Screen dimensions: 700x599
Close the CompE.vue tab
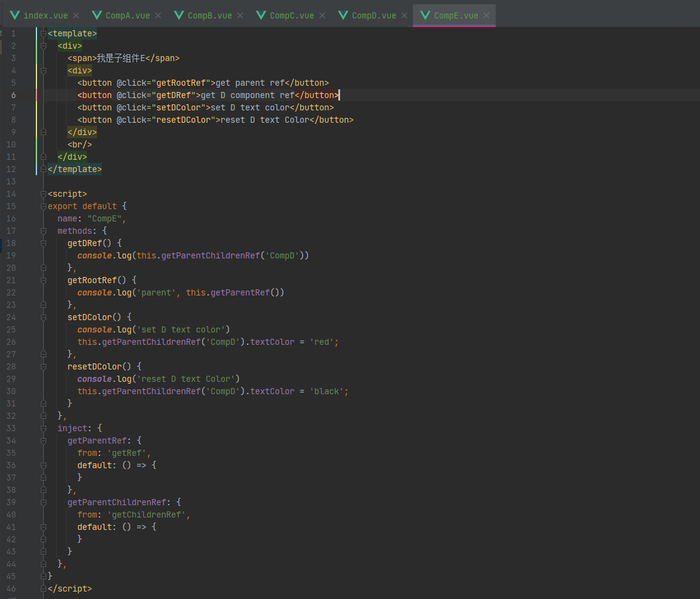(x=486, y=15)
